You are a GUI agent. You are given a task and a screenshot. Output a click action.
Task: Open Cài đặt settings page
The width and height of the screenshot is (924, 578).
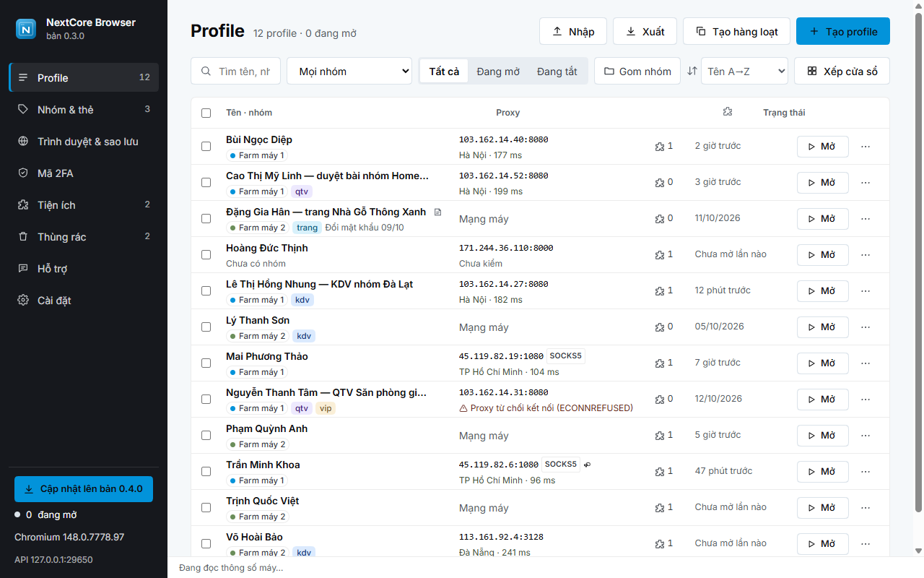click(x=84, y=300)
